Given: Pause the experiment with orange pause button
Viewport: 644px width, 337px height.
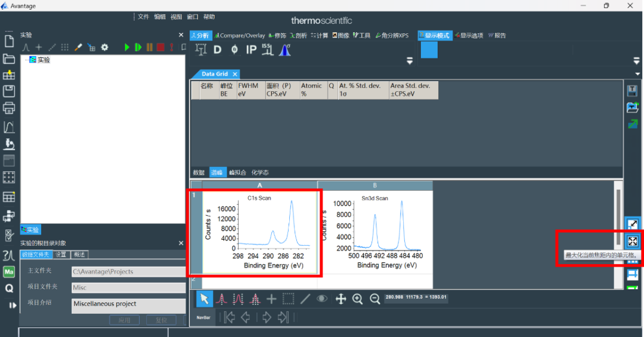Looking at the screenshot, I should coord(150,47).
